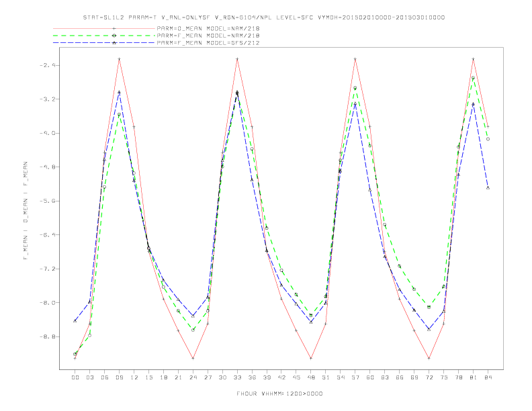Screen dimensions: 532x411
Task: Click the x-axis tick label 15
Action: point(148,377)
